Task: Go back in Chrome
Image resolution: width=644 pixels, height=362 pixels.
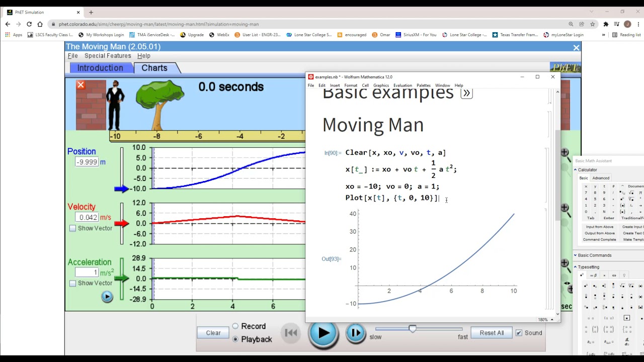Action: 8,24
